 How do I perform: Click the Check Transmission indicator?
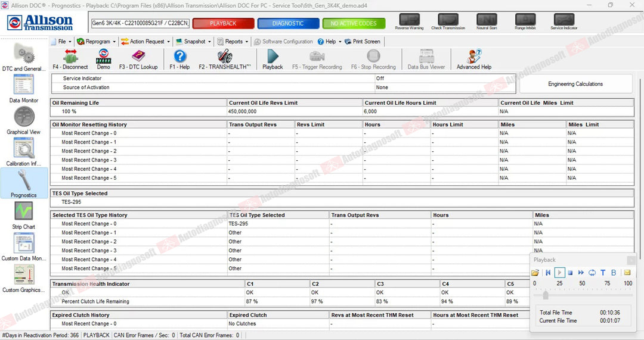point(448,22)
